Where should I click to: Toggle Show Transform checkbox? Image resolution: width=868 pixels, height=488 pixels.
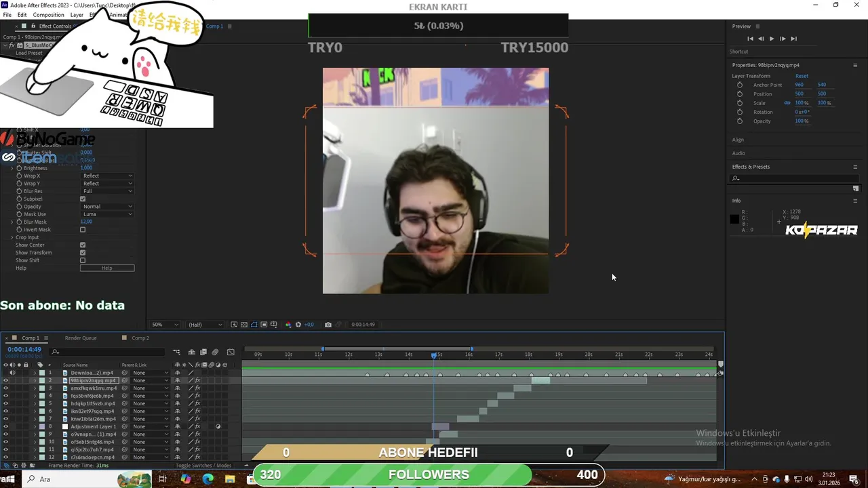click(83, 253)
